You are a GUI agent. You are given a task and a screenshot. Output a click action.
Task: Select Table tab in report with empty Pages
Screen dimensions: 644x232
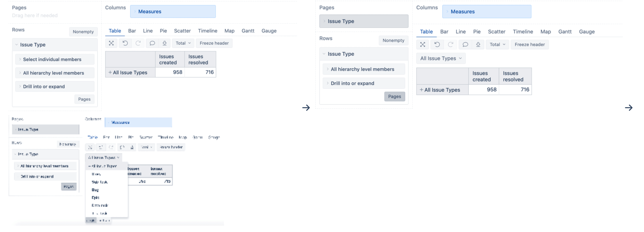click(x=115, y=31)
